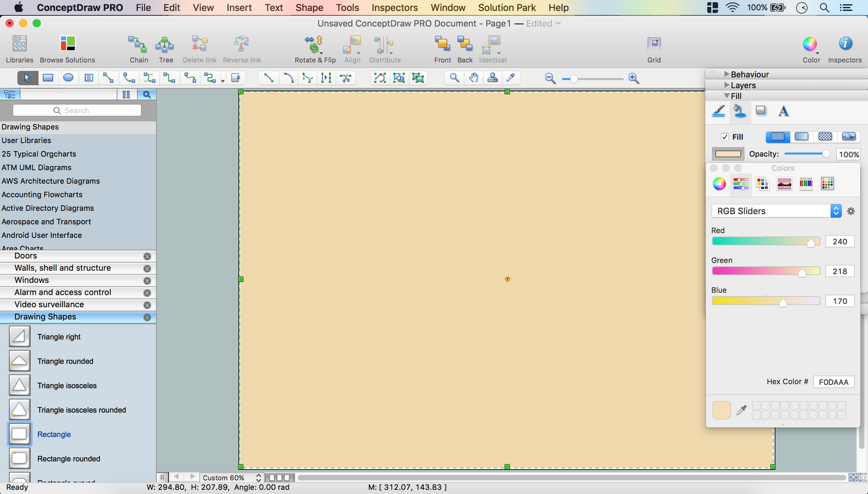Select the Walls, shell and structure library

pos(78,268)
